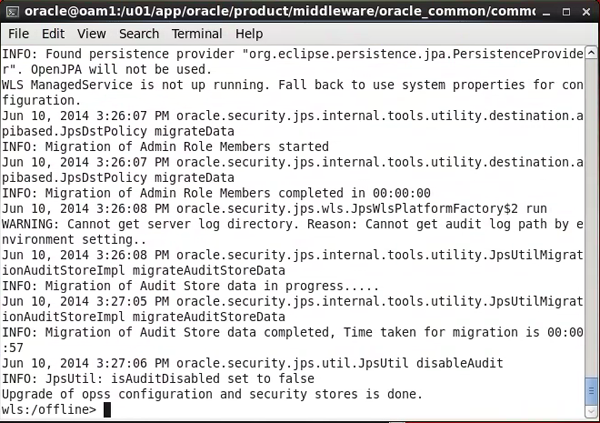Click the scrollbar down arrow
This screenshot has width=600, height=423.
tap(592, 411)
